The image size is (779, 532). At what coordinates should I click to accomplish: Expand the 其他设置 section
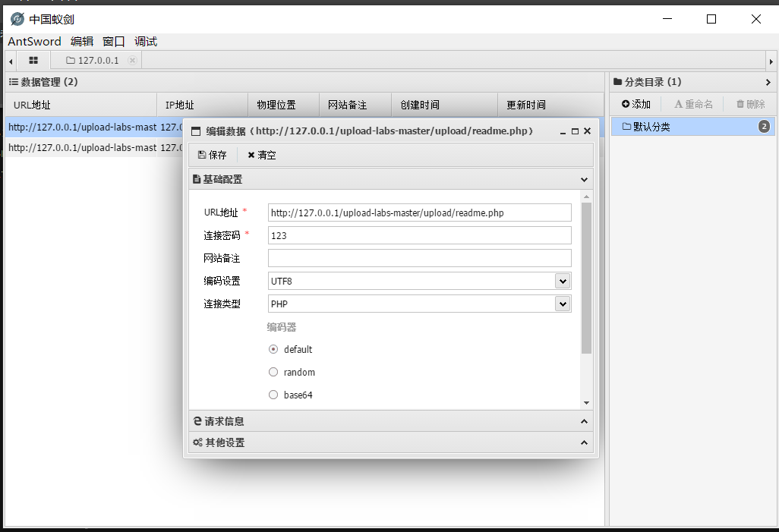click(x=585, y=442)
